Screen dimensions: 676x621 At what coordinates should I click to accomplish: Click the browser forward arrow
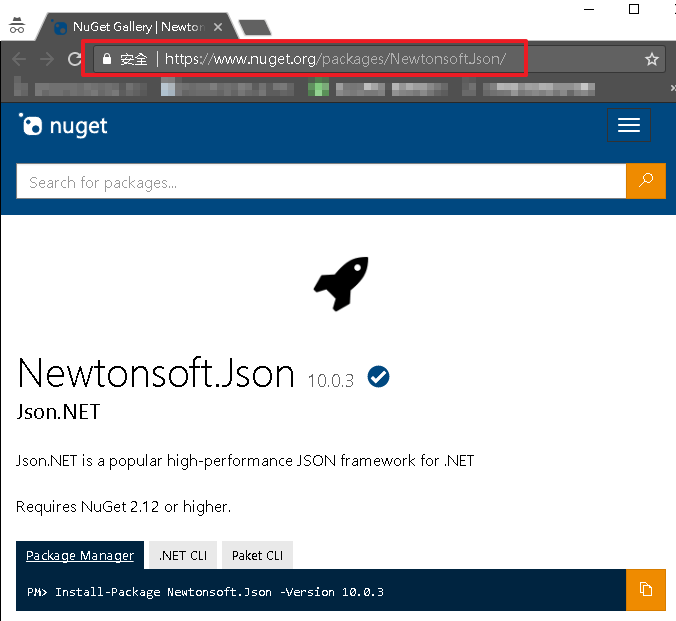coord(47,59)
